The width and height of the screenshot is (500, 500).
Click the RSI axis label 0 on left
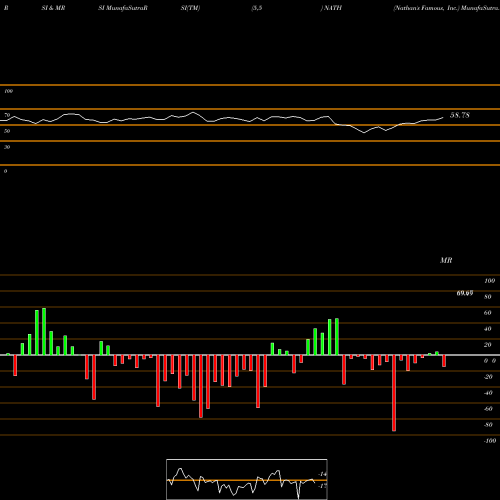tap(5, 171)
